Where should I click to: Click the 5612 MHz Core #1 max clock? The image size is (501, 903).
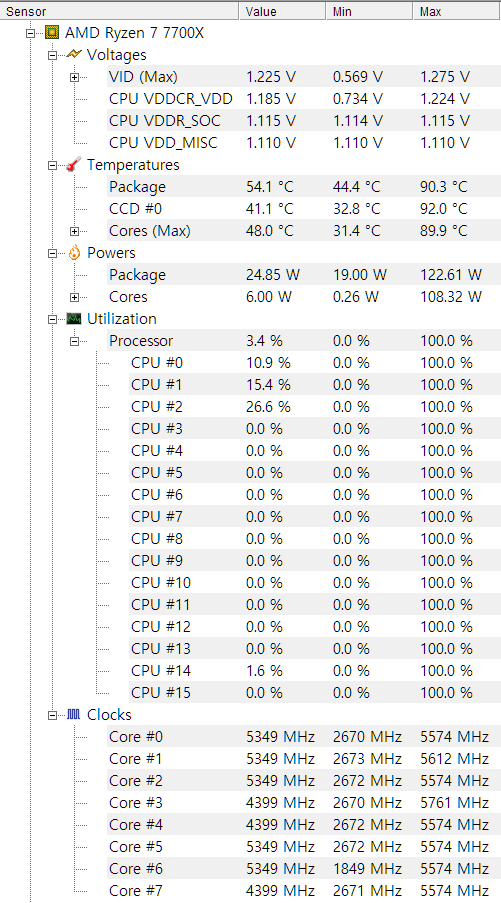pyautogui.click(x=454, y=758)
